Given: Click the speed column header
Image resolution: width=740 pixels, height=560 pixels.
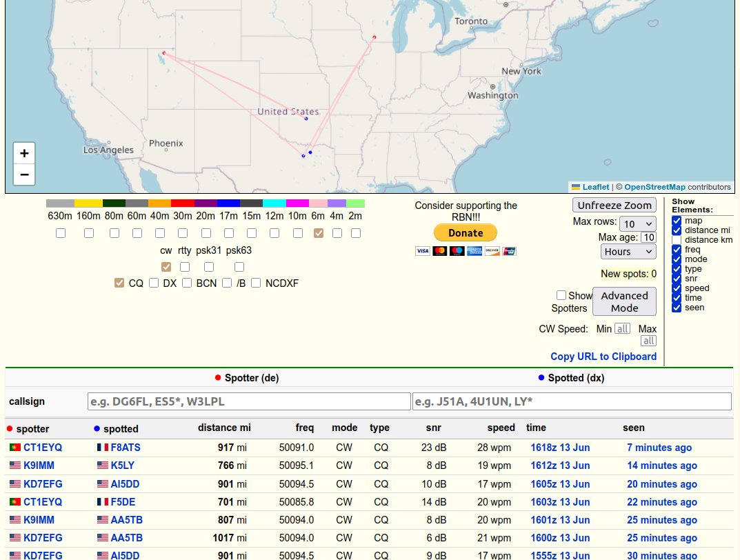Looking at the screenshot, I should coord(501,428).
